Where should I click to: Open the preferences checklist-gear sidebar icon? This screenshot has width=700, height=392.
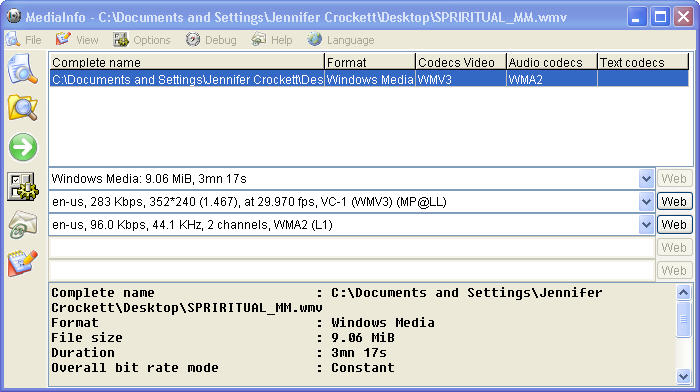22,186
